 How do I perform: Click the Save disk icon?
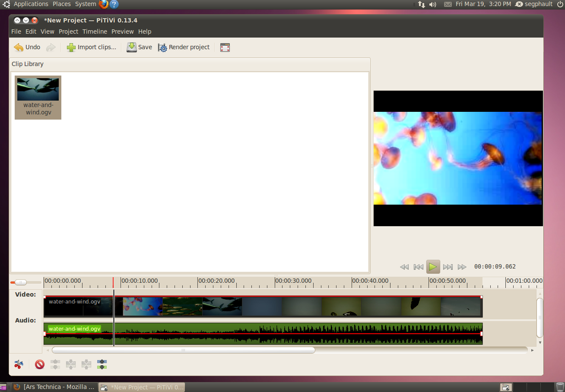(x=132, y=47)
